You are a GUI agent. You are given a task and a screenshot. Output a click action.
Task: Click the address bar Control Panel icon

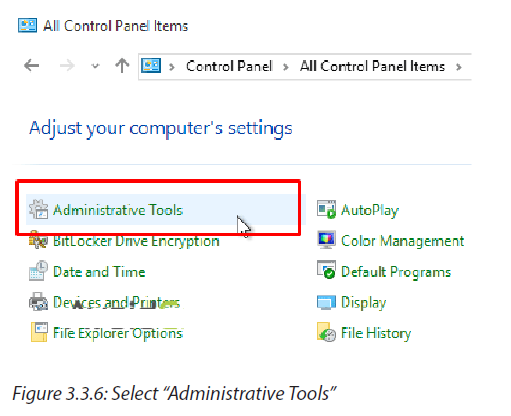pos(151,66)
